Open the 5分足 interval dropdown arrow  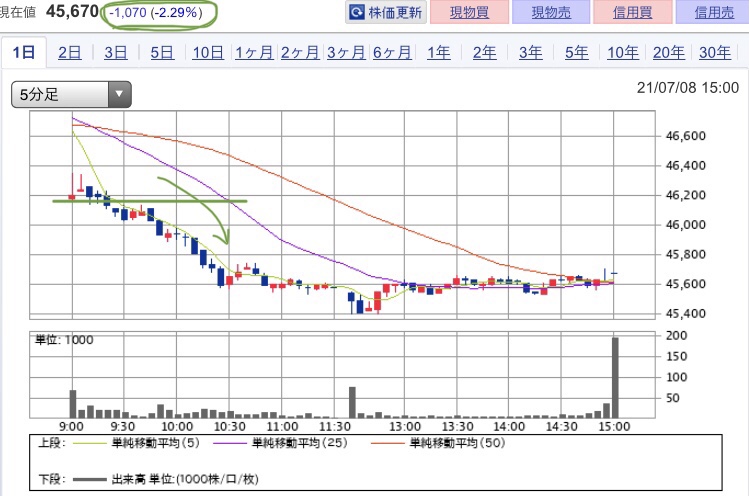(x=119, y=94)
